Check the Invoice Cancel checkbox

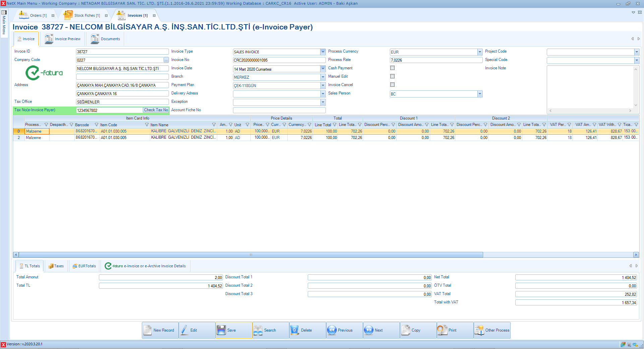(392, 85)
